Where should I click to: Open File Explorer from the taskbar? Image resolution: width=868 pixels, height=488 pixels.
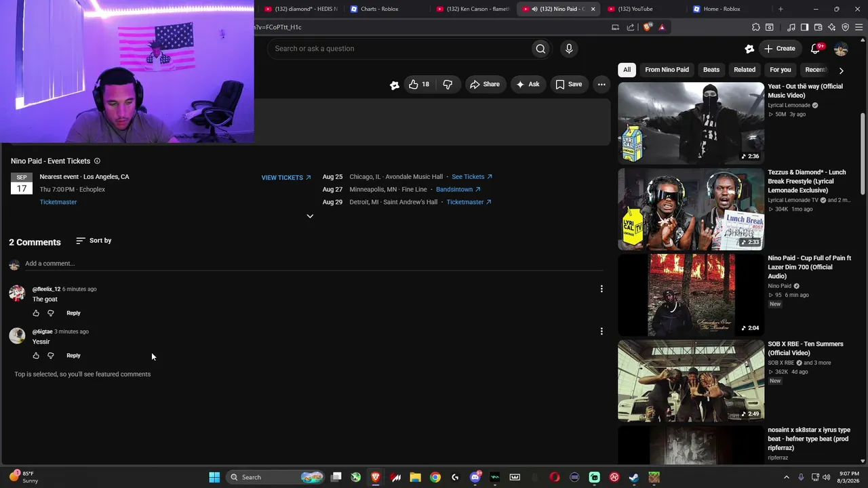tap(416, 477)
